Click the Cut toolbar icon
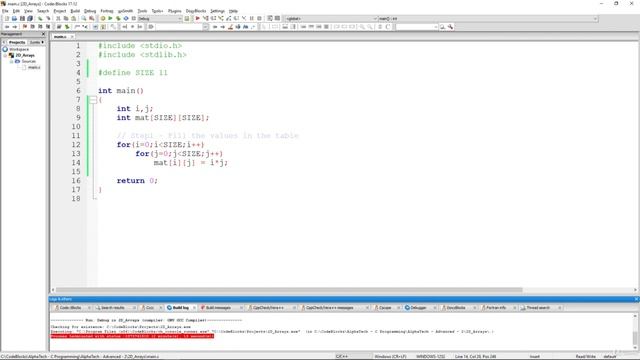 58,18
